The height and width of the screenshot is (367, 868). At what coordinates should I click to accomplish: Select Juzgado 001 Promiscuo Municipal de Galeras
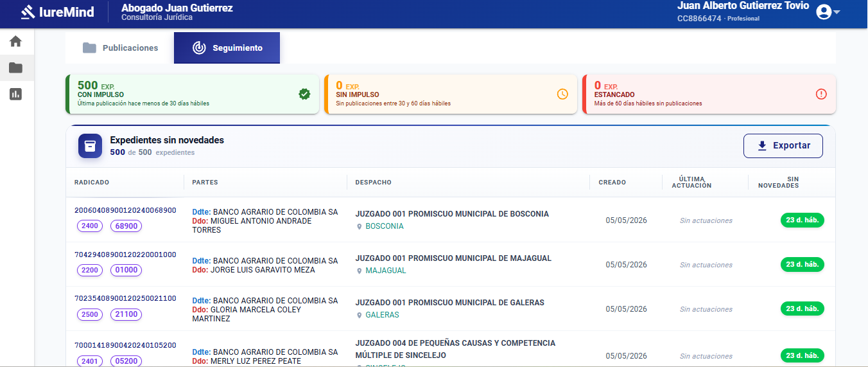(x=449, y=303)
